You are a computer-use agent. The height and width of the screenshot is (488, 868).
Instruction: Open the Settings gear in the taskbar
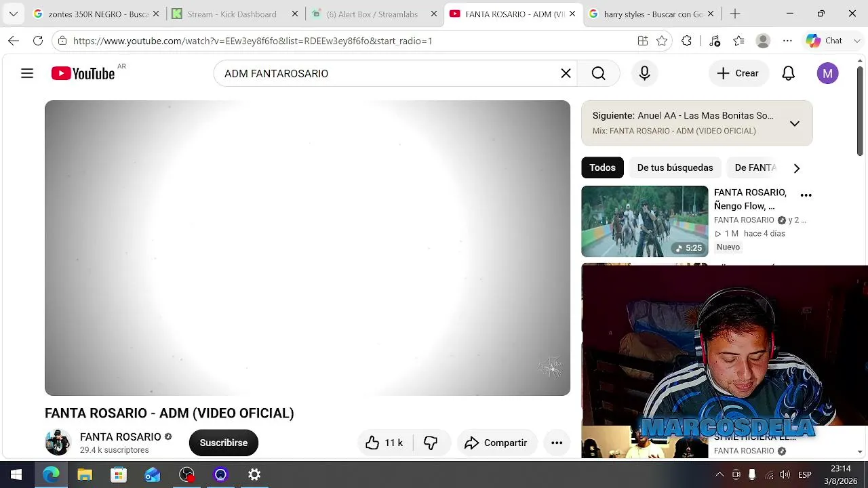click(254, 474)
